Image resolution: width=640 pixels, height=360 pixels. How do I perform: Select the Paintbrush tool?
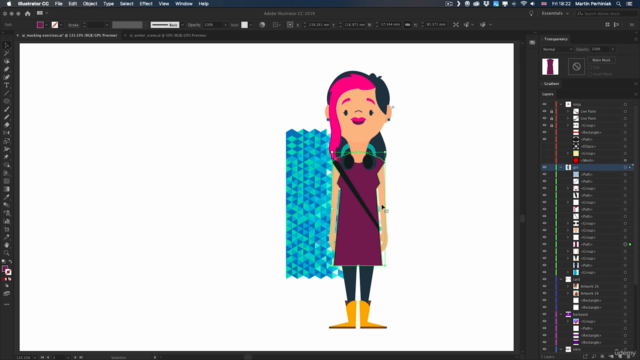(x=7, y=109)
